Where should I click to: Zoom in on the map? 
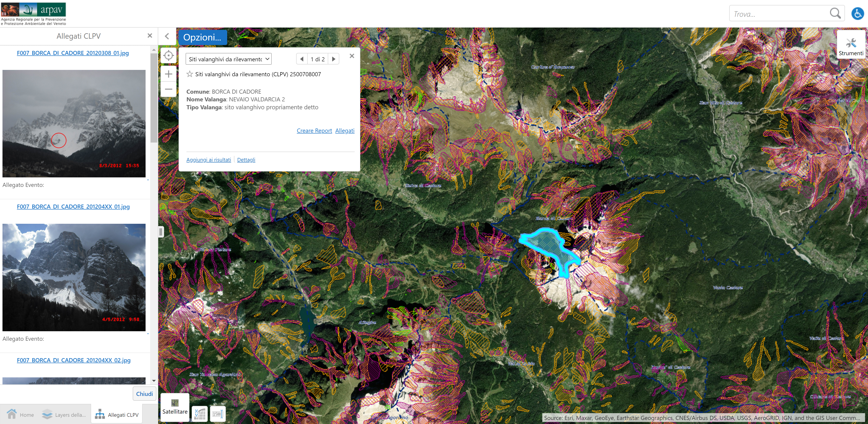point(168,74)
